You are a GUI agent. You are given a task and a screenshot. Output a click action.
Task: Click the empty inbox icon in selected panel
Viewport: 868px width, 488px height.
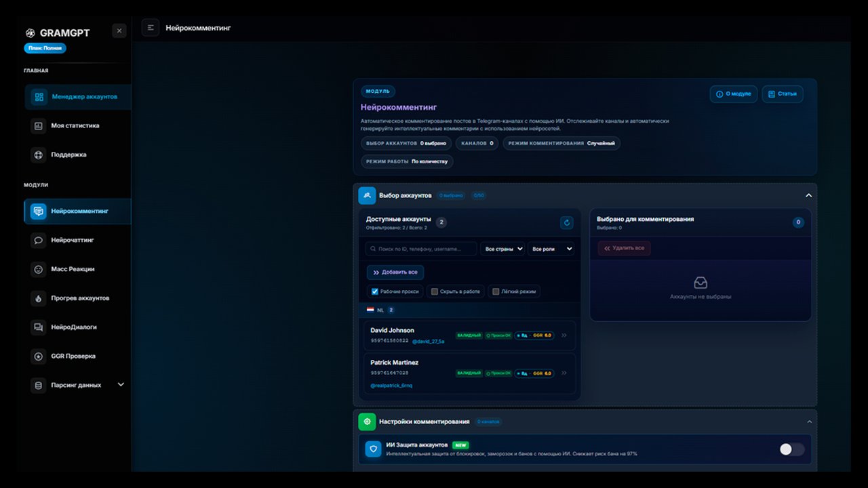701,283
